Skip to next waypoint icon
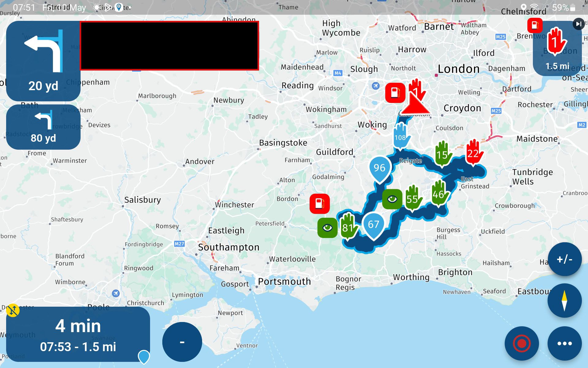This screenshot has width=588, height=368. click(579, 24)
